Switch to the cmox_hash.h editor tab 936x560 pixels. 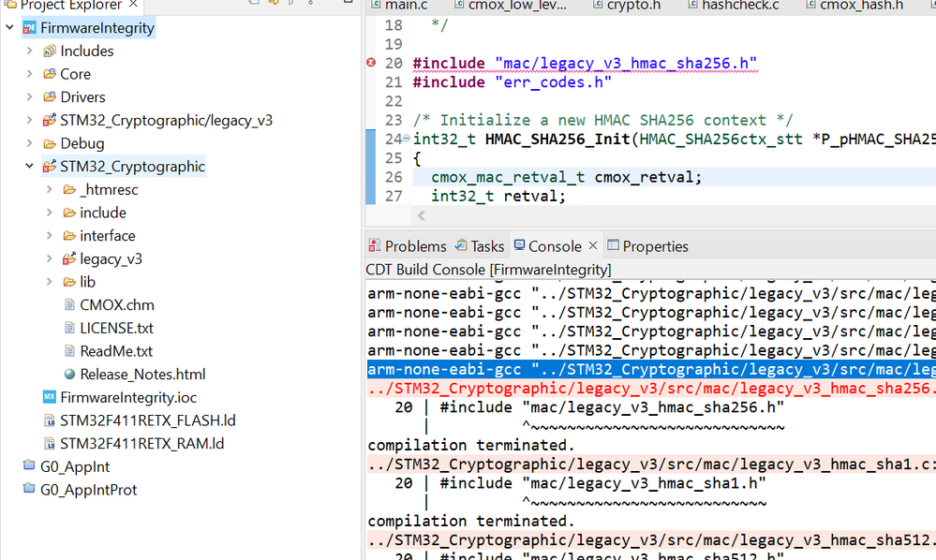point(854,6)
